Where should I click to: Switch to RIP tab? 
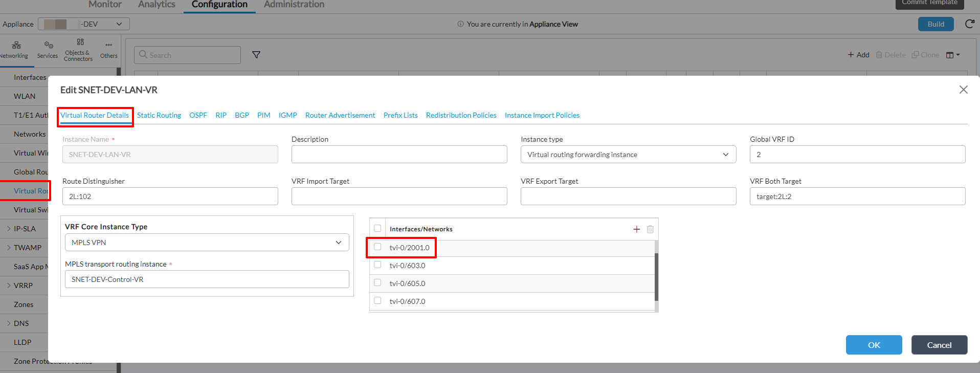click(221, 115)
